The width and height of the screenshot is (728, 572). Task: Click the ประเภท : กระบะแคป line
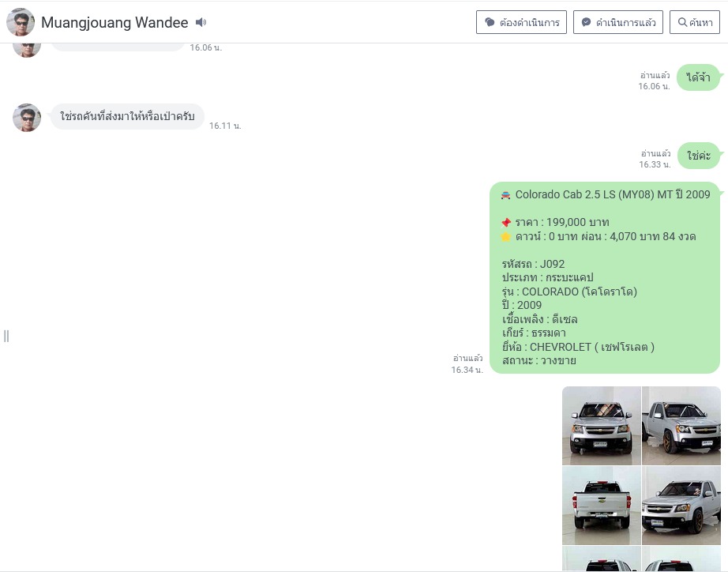547,277
